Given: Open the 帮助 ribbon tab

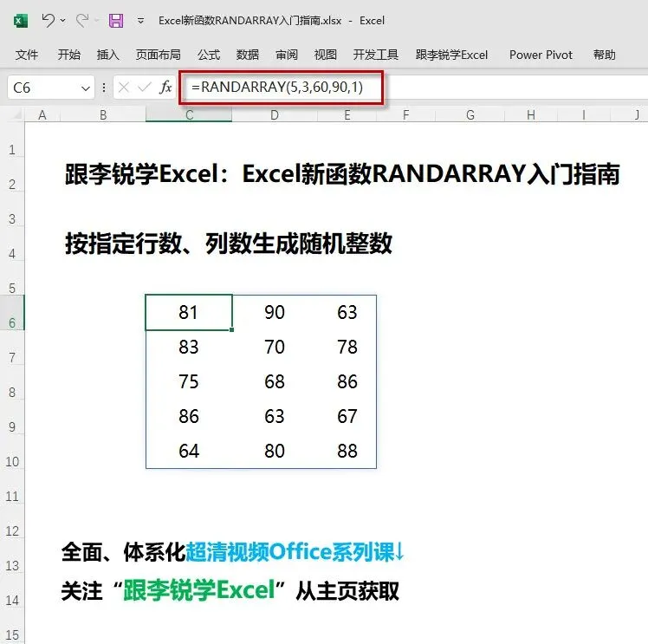Looking at the screenshot, I should pyautogui.click(x=604, y=55).
